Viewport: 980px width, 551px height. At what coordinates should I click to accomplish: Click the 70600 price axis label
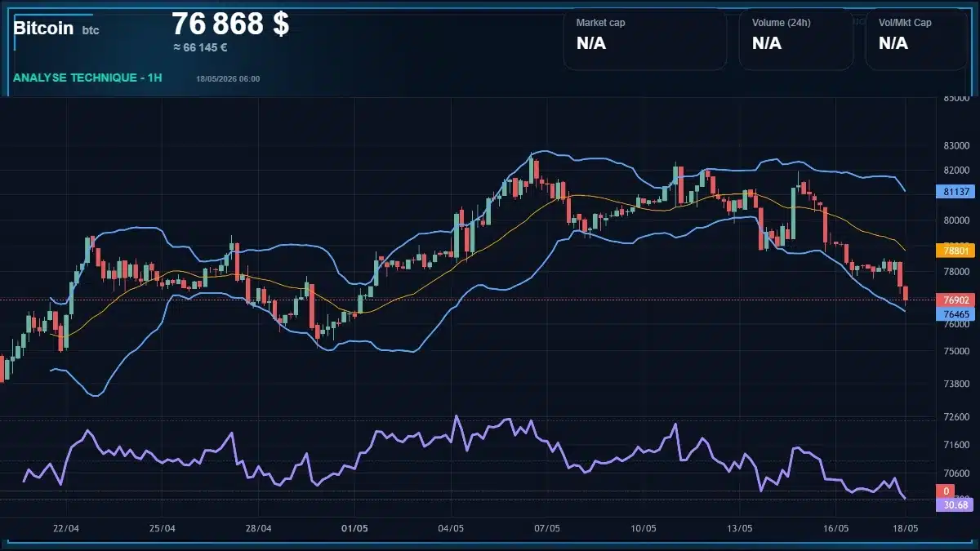955,473
